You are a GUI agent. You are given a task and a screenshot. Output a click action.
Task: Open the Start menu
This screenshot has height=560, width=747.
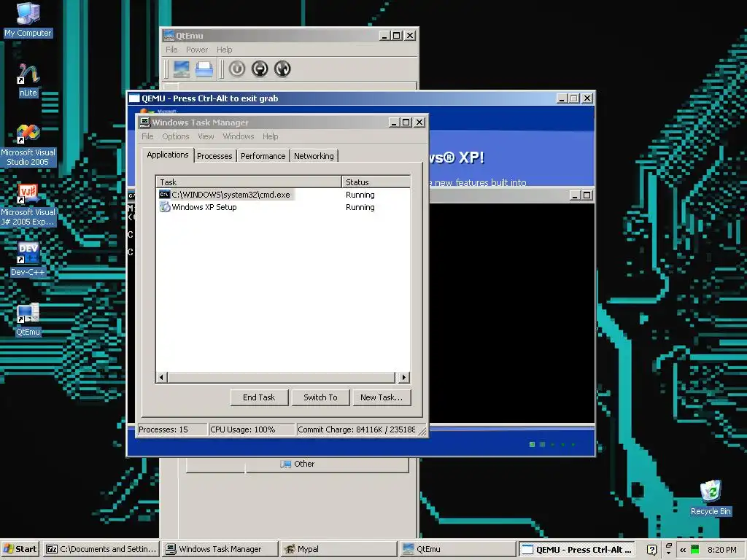pyautogui.click(x=20, y=549)
